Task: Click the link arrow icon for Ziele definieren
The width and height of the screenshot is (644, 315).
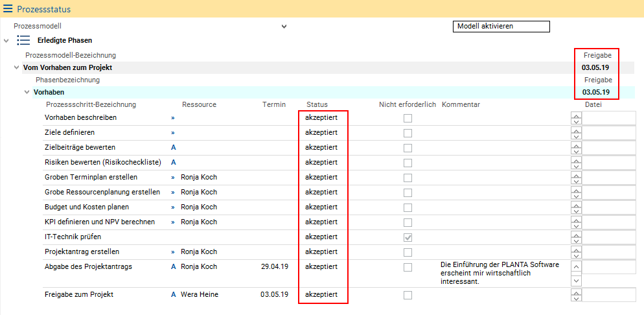Action: pos(173,133)
